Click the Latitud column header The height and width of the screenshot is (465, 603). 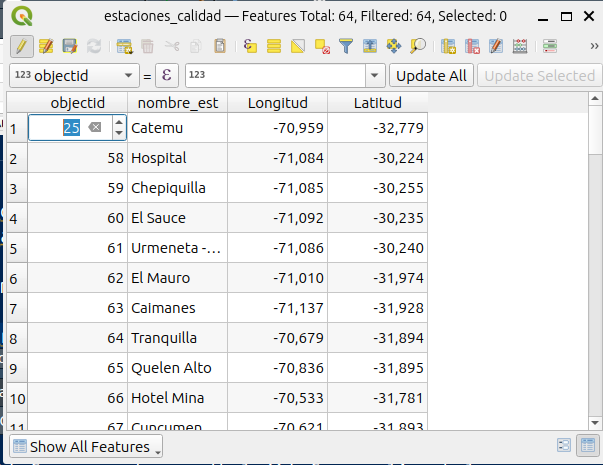377,103
